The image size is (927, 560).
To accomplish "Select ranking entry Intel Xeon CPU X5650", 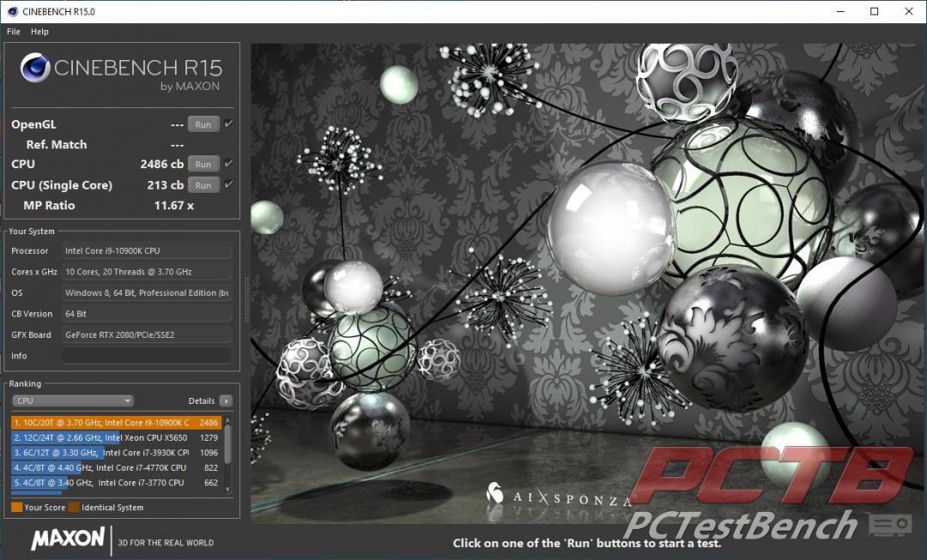I will [x=116, y=437].
